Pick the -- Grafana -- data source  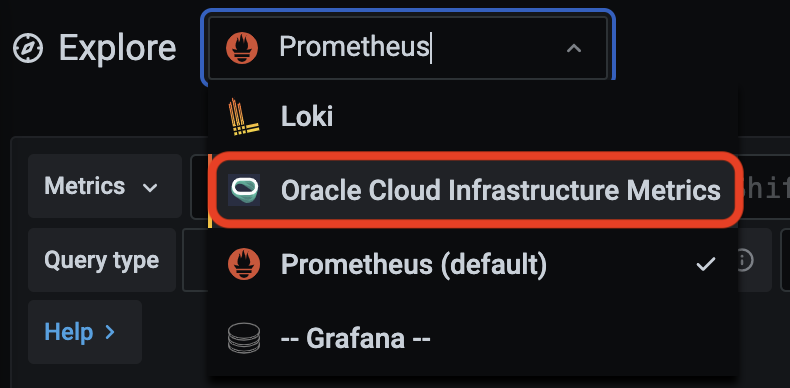[473, 338]
